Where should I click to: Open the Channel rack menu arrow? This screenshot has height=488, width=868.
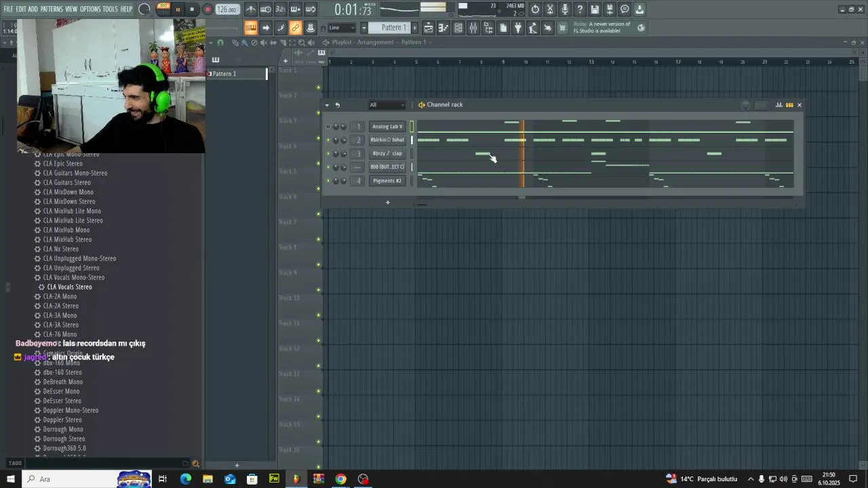[327, 105]
